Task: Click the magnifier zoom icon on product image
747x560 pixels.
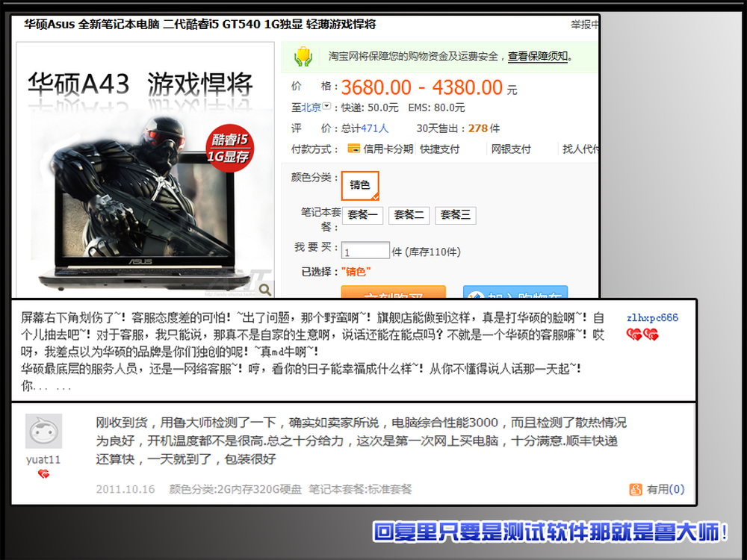Action: pyautogui.click(x=265, y=289)
